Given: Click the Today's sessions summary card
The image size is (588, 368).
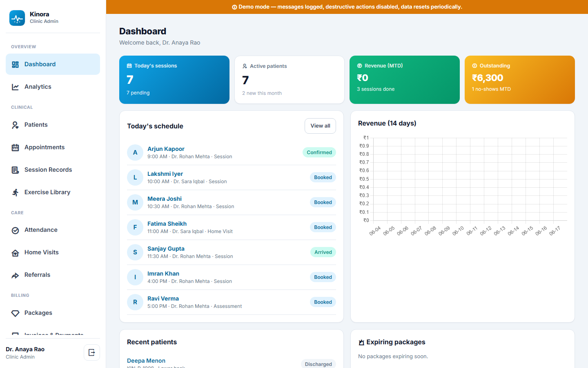Looking at the screenshot, I should pyautogui.click(x=174, y=80).
